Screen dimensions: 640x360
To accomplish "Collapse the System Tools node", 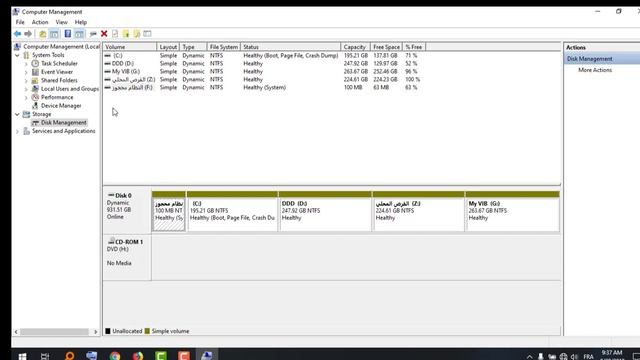I will click(x=17, y=55).
